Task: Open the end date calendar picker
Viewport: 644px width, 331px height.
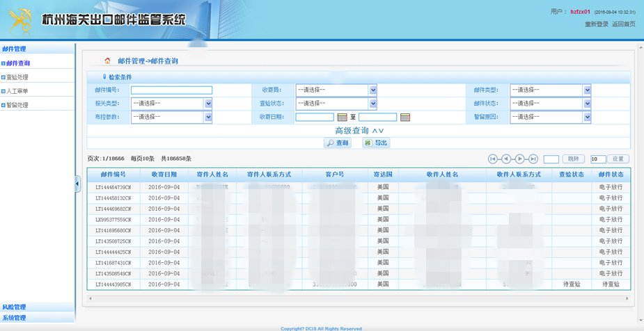Action: (x=405, y=118)
